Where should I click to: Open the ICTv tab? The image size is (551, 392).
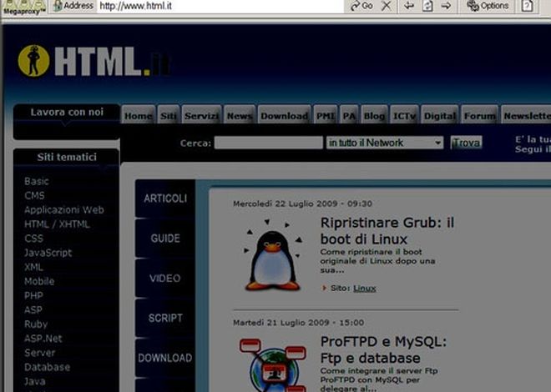click(404, 115)
